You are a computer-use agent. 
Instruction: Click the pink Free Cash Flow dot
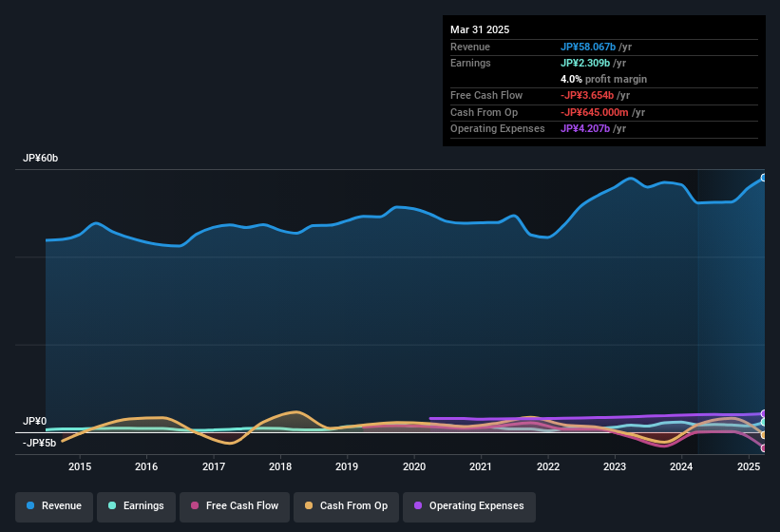click(x=195, y=505)
